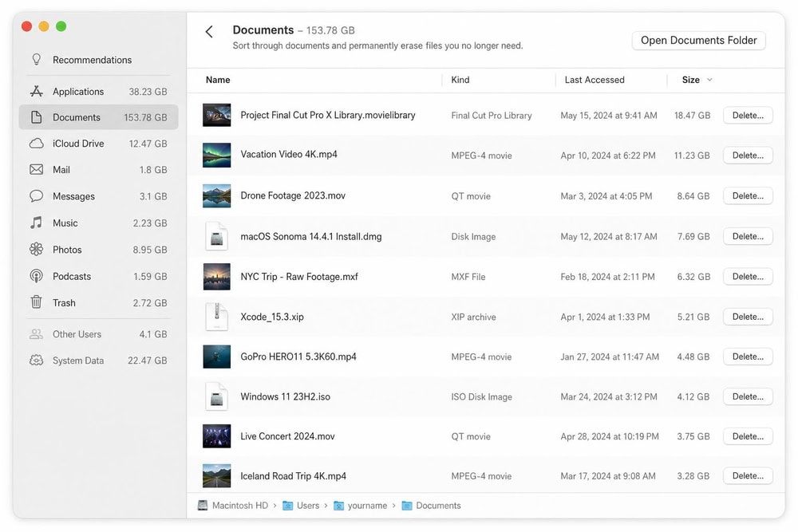Click the macOS Sonoma disk image file icon
This screenshot has width=798, height=532.
pos(216,237)
